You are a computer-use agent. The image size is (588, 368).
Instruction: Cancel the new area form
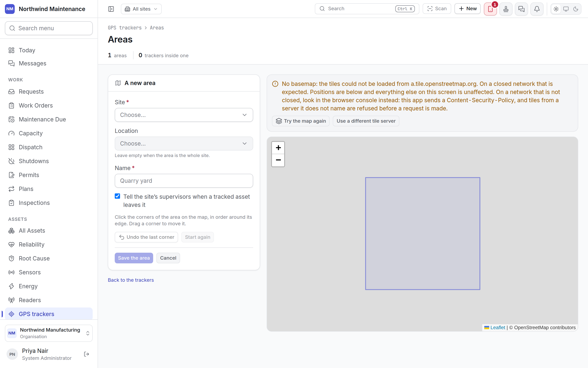pos(168,258)
